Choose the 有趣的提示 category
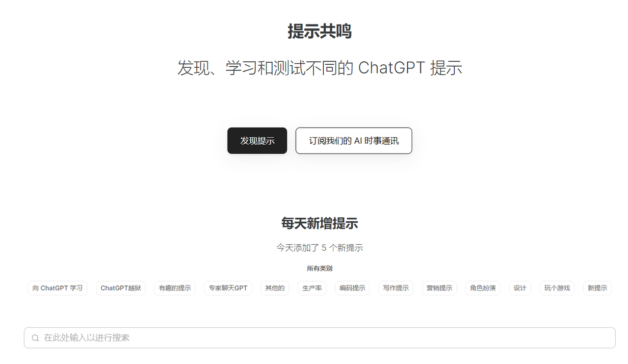628x364 pixels. [175, 288]
